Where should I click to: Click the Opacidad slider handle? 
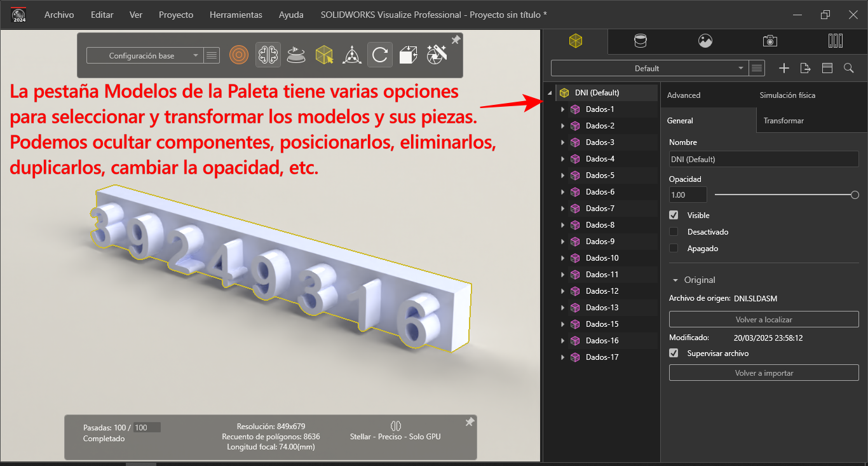click(x=855, y=195)
